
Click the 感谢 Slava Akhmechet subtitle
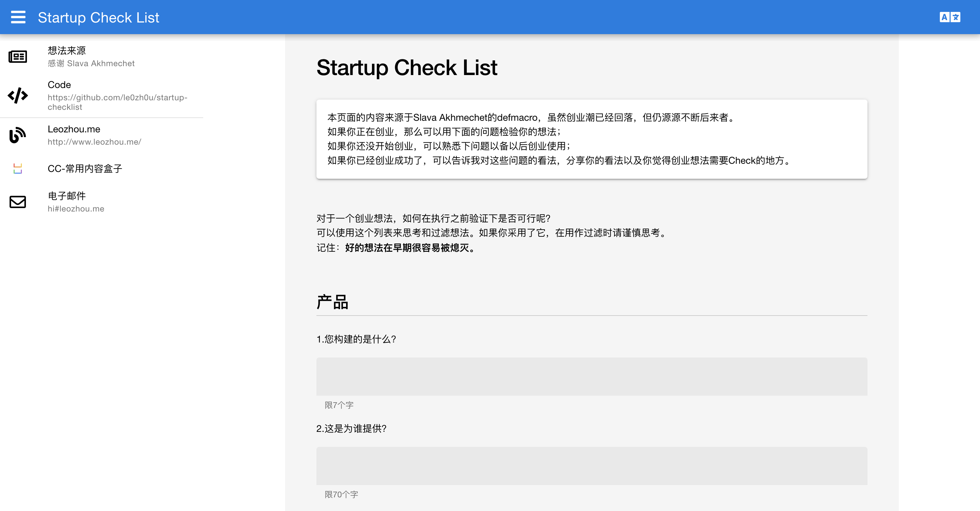(91, 63)
